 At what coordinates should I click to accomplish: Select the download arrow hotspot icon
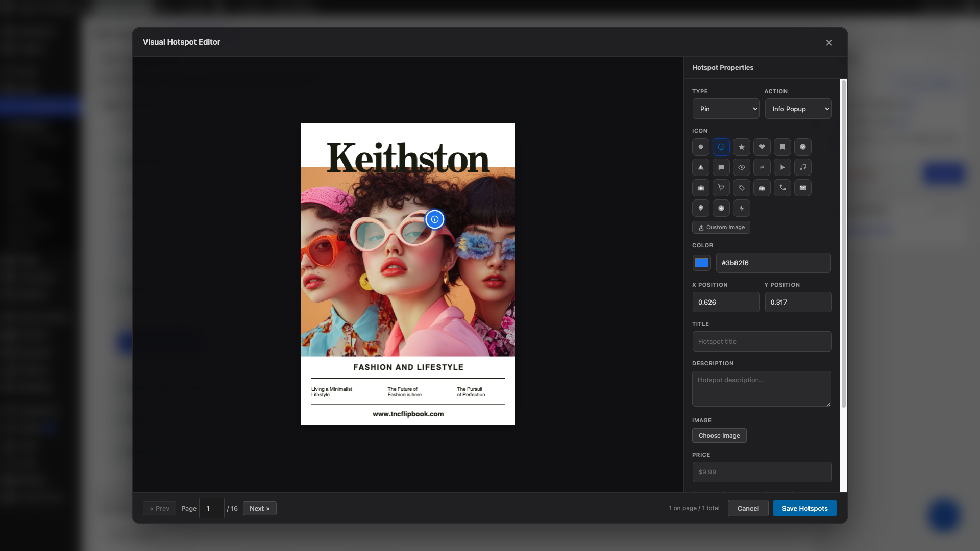tap(721, 208)
